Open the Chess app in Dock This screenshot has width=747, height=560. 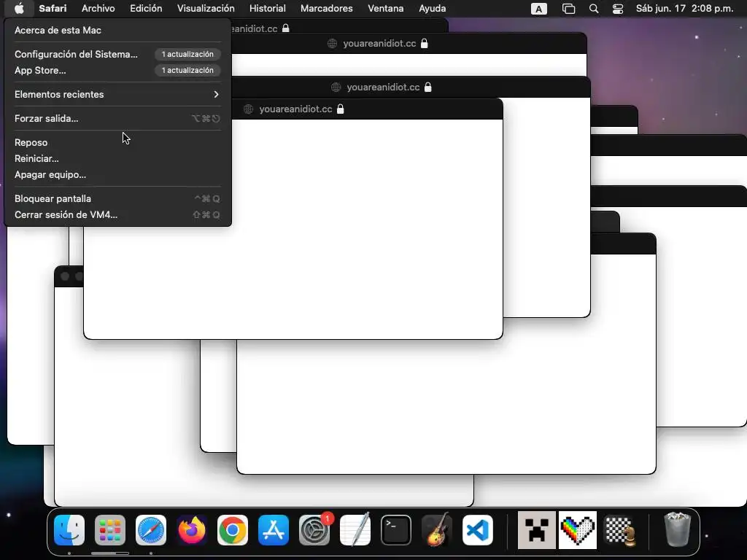(x=620, y=530)
